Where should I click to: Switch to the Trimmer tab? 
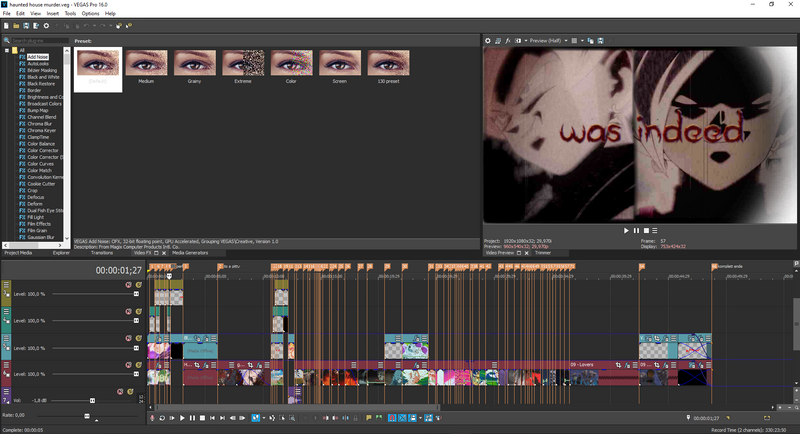(x=543, y=253)
